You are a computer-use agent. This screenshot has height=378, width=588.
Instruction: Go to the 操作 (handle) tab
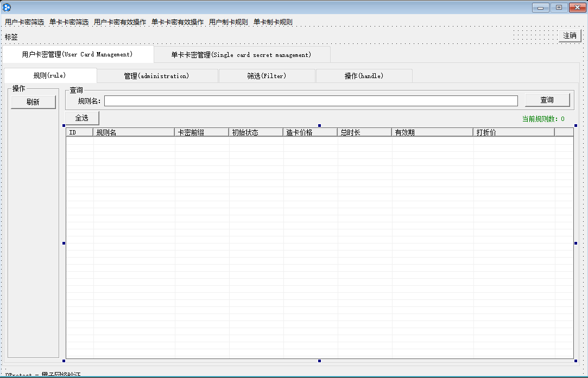coord(364,76)
